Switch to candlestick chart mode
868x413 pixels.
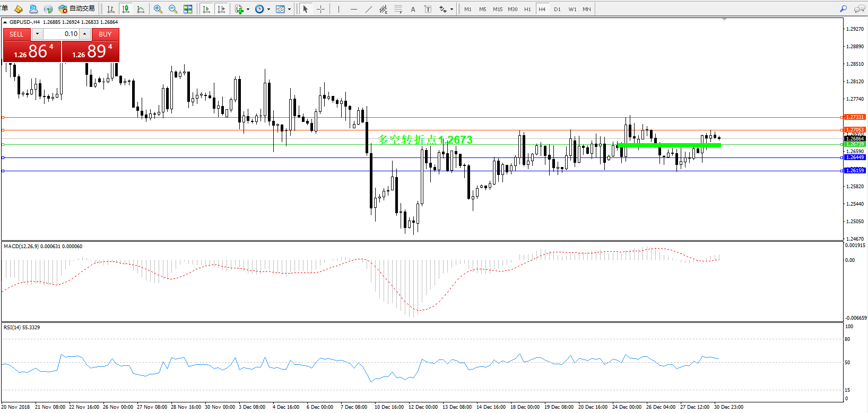coord(126,9)
